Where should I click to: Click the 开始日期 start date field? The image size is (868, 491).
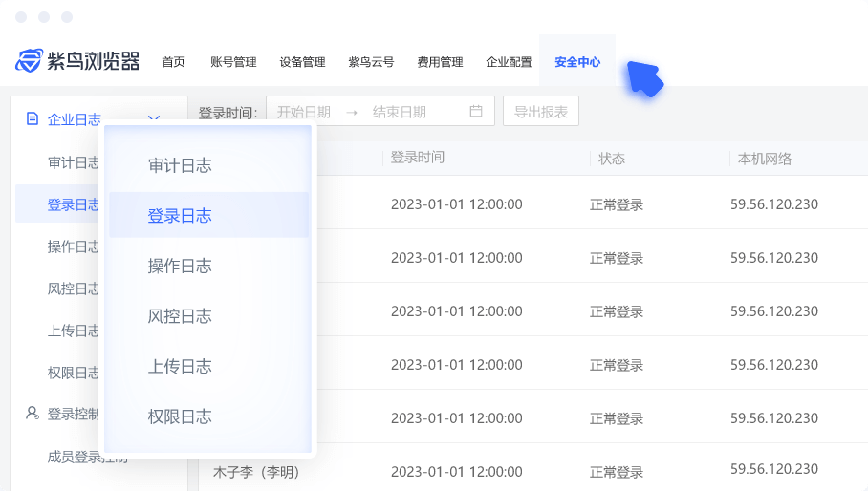(303, 112)
